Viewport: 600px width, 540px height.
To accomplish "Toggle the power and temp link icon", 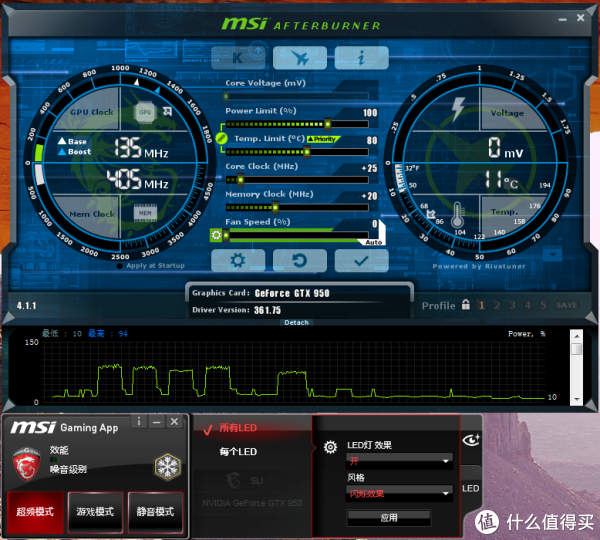I will pos(221,138).
